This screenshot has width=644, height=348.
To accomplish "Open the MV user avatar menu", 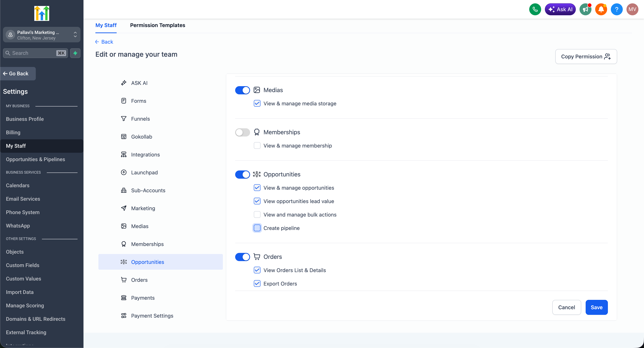I will (632, 10).
